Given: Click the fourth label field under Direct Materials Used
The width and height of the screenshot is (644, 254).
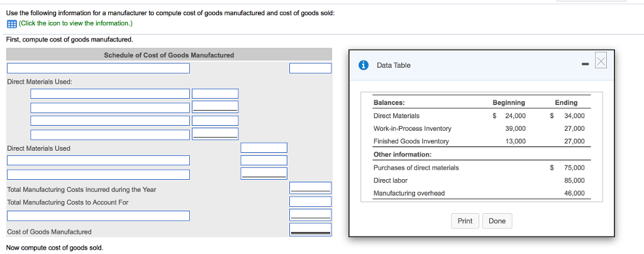Looking at the screenshot, I should point(109,134).
